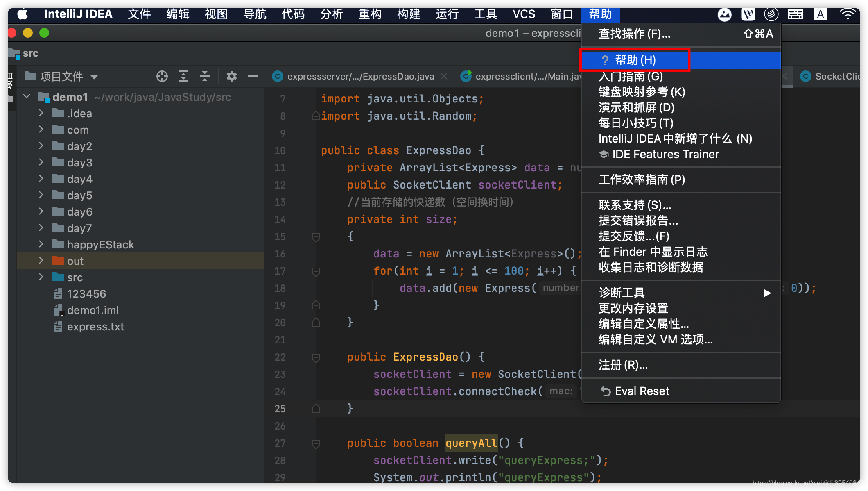Viewport: 868px width, 491px height.
Task: Click line number 25 in gutter
Action: pos(280,409)
